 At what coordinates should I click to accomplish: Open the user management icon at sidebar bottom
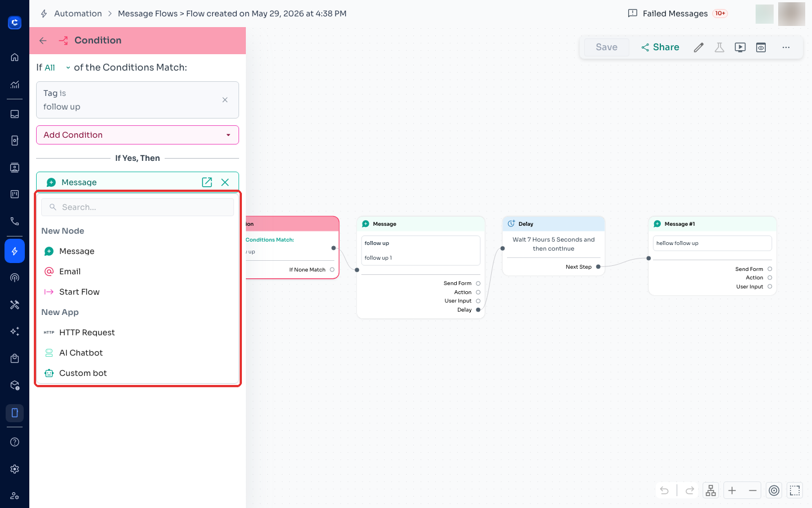(15, 496)
